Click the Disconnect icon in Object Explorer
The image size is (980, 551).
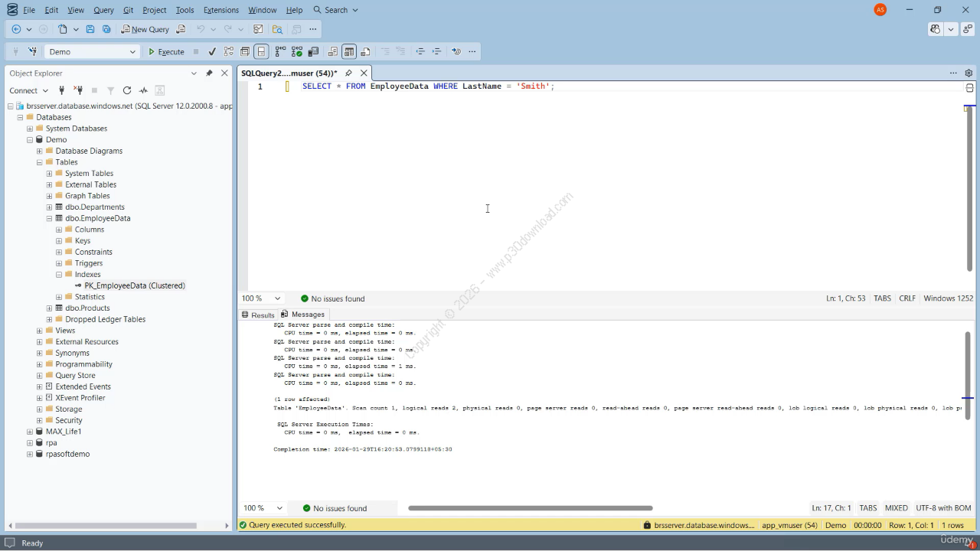pos(77,90)
